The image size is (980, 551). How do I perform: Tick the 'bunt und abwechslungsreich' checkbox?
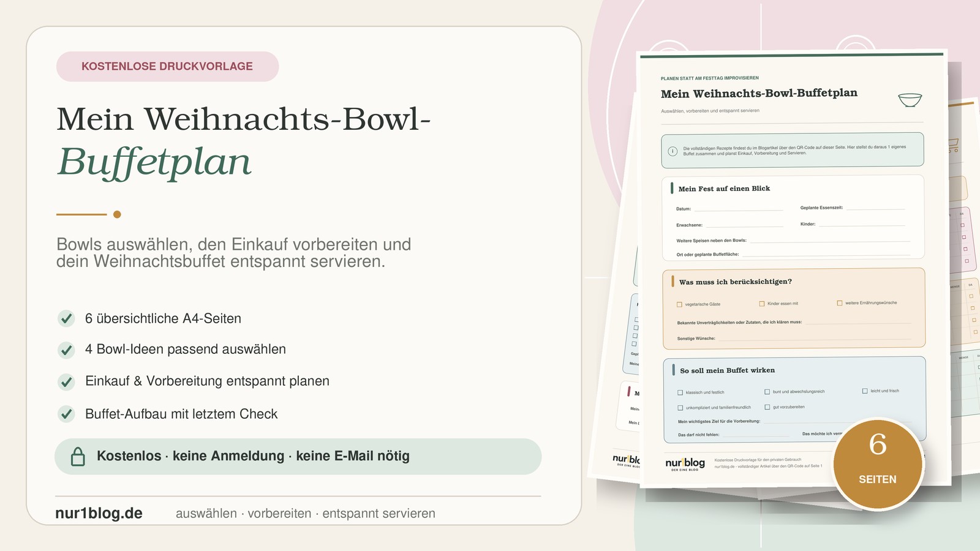tap(767, 392)
